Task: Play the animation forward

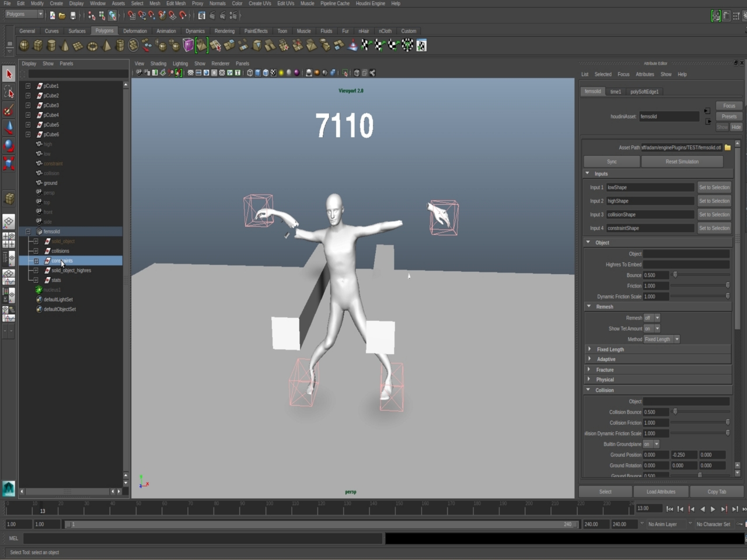Action: tap(713, 509)
